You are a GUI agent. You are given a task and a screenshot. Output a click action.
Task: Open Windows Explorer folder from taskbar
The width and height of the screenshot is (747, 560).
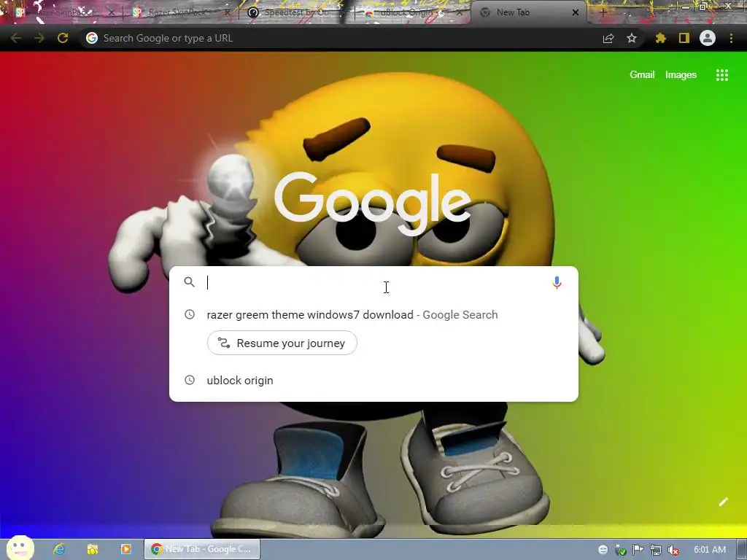coord(93,549)
